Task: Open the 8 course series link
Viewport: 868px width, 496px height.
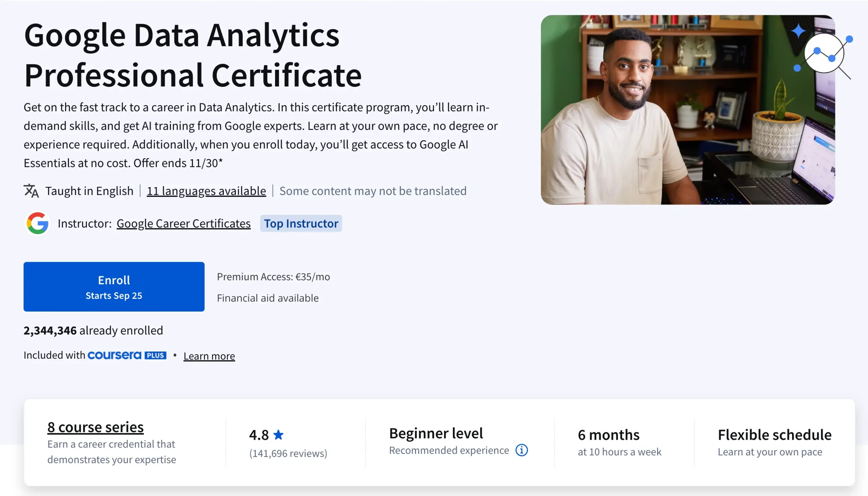Action: (95, 427)
